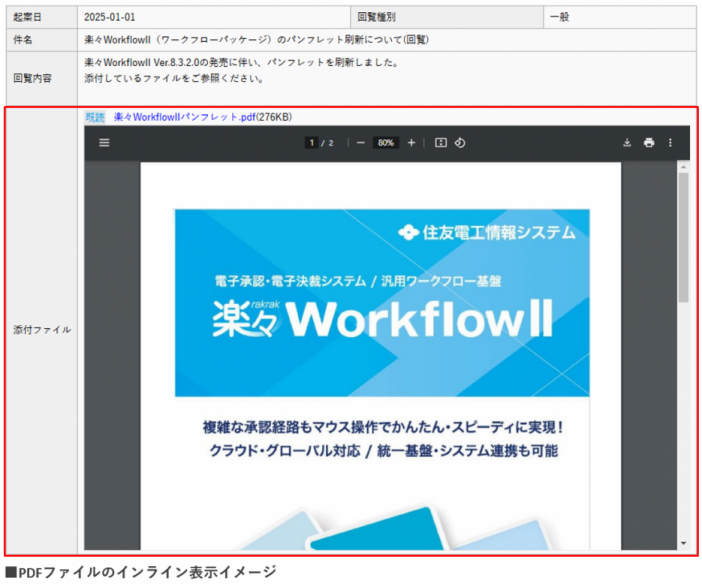Click the scrollbar up arrow
The image size is (702, 584).
point(684,167)
